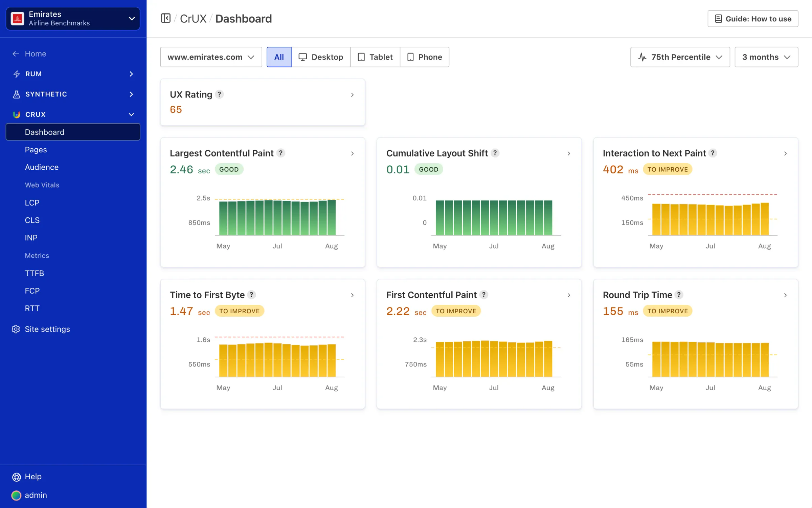Open RTT in sidebar

[x=32, y=309]
